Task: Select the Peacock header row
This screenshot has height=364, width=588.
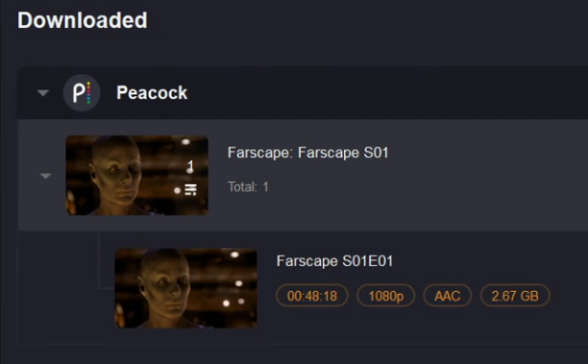Action: point(303,92)
